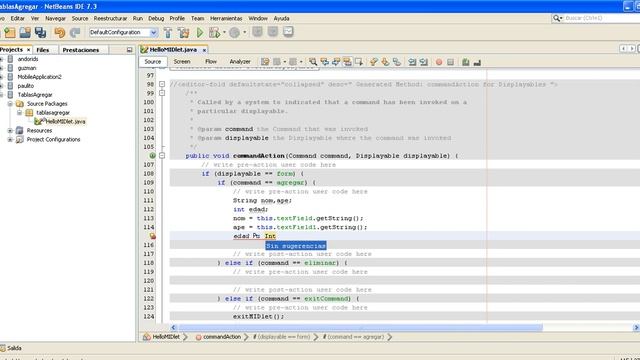This screenshot has height=360, width=640.
Task: Click the green override glyph on line 106
Action: coord(152,156)
